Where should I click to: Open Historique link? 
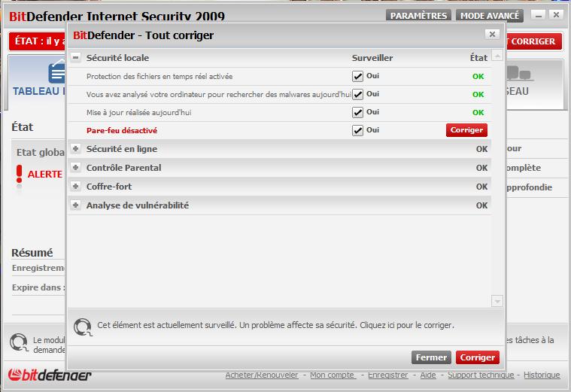tap(542, 375)
